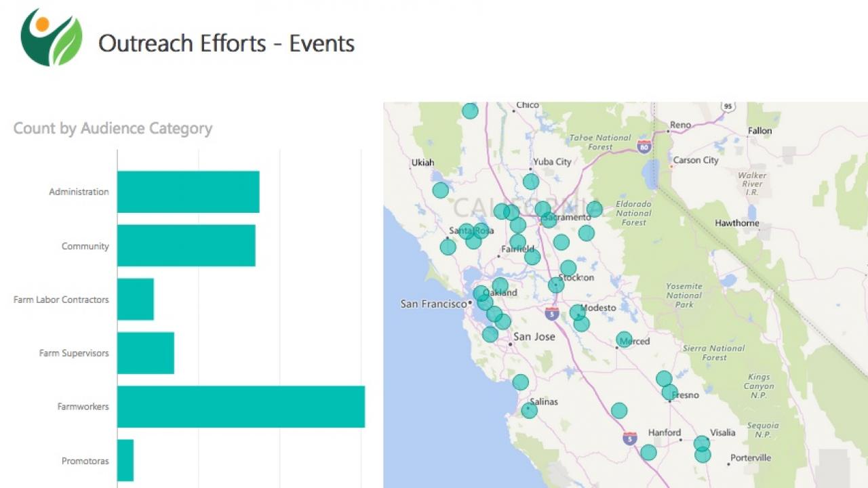Click the event bubble at Salinas

pos(529,410)
